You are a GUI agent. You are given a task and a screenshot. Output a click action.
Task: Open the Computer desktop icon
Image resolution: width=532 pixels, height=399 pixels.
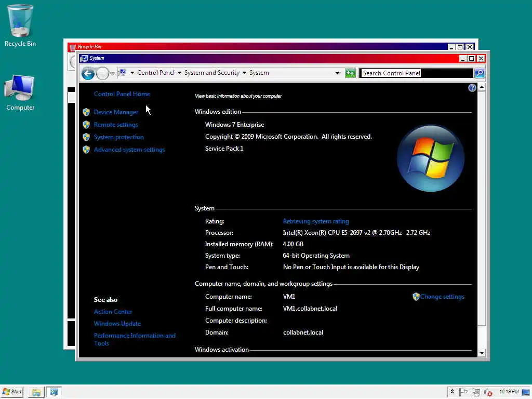tap(20, 92)
